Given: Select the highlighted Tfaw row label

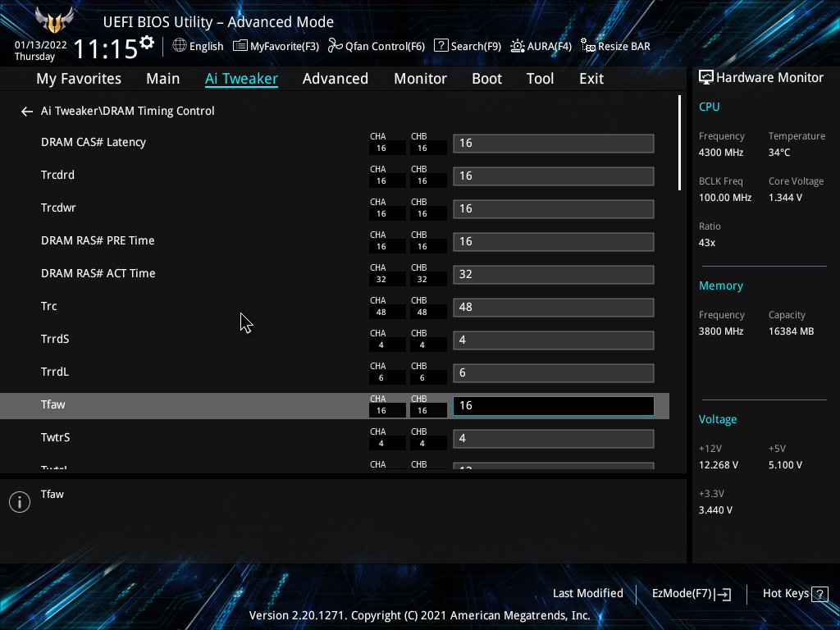Looking at the screenshot, I should click(x=53, y=404).
